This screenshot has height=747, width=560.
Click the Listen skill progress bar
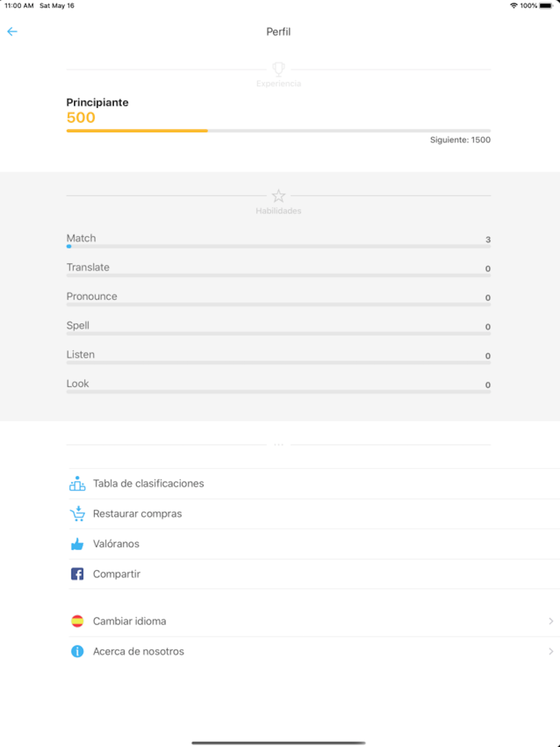278,363
